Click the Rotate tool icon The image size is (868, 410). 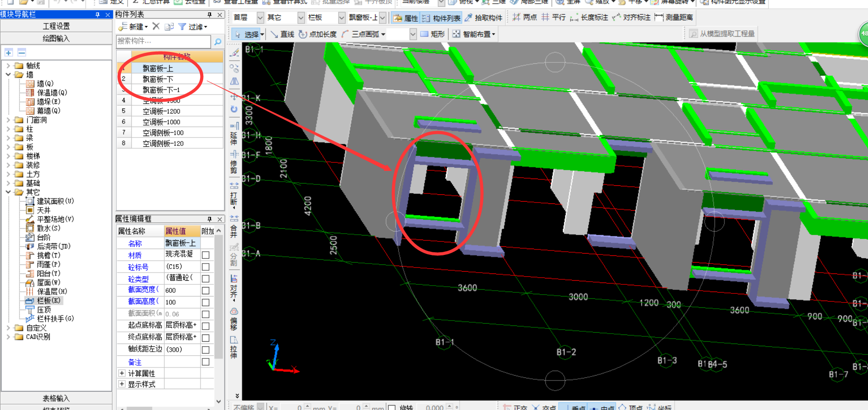[234, 109]
